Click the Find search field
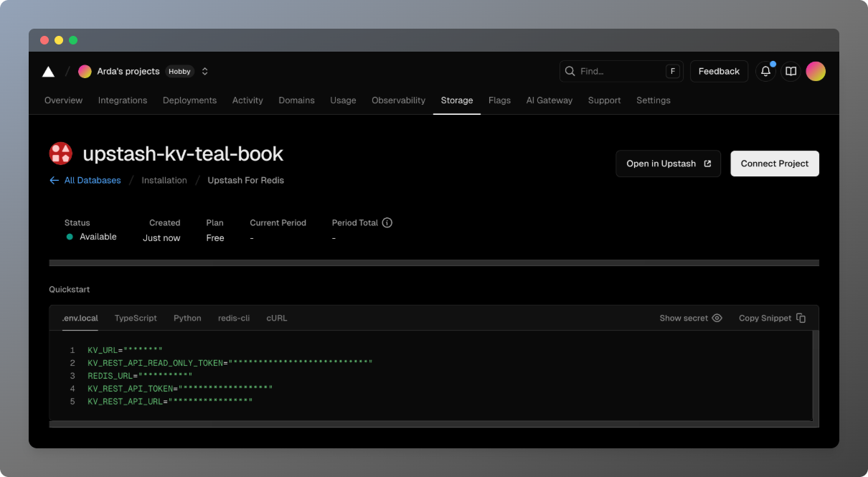Image resolution: width=868 pixels, height=477 pixels. [621, 71]
